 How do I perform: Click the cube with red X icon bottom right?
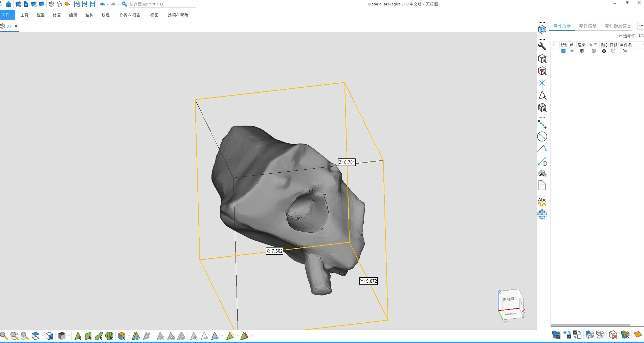click(x=613, y=335)
